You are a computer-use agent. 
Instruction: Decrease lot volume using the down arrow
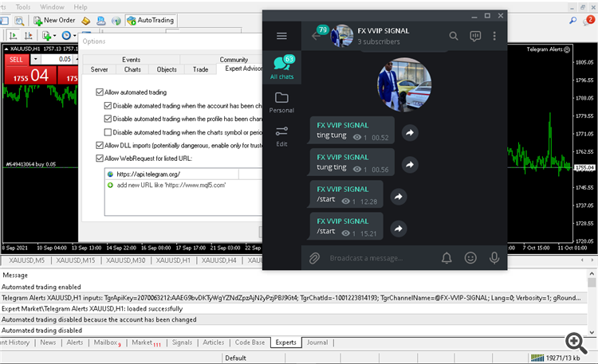click(x=35, y=60)
